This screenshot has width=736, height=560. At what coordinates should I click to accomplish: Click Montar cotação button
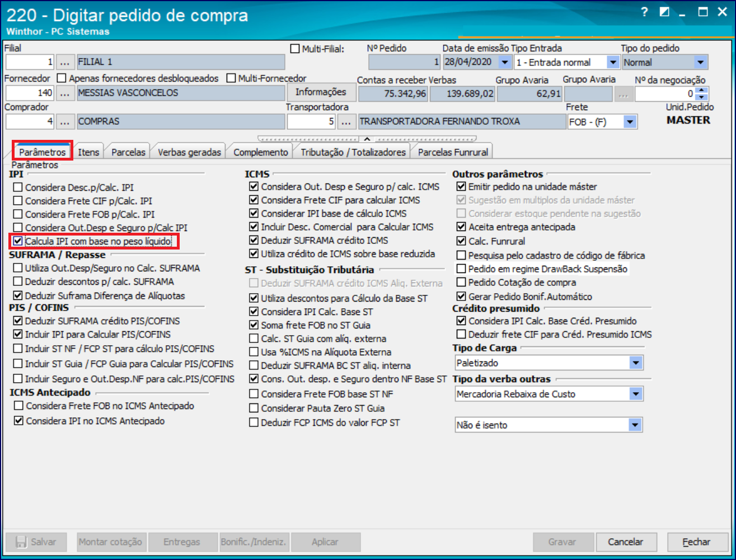(111, 542)
